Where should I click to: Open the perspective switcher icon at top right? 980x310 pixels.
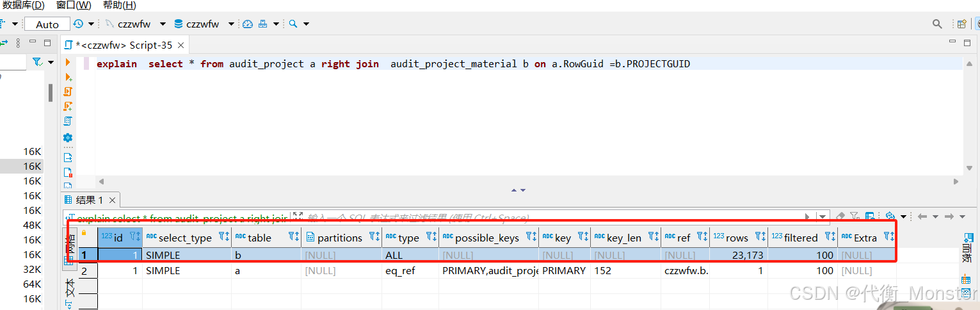pyautogui.click(x=961, y=24)
